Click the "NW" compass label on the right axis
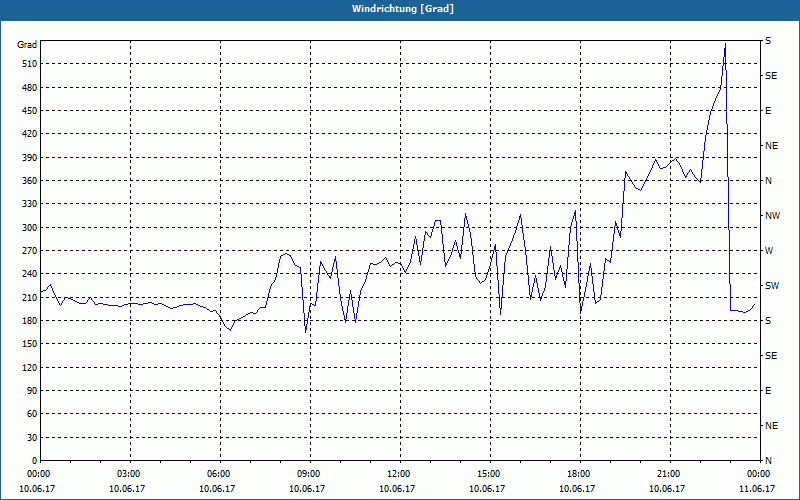This screenshot has height=500, width=800. (772, 216)
